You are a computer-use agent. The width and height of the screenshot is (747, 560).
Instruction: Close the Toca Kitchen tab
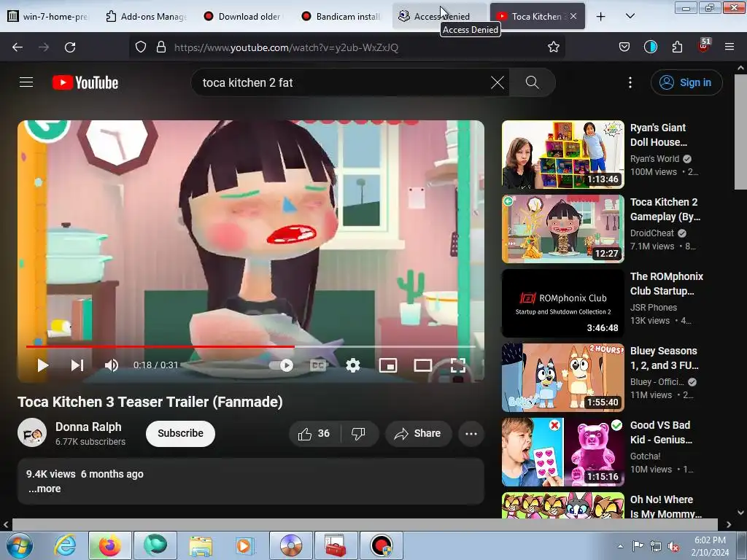pyautogui.click(x=573, y=16)
